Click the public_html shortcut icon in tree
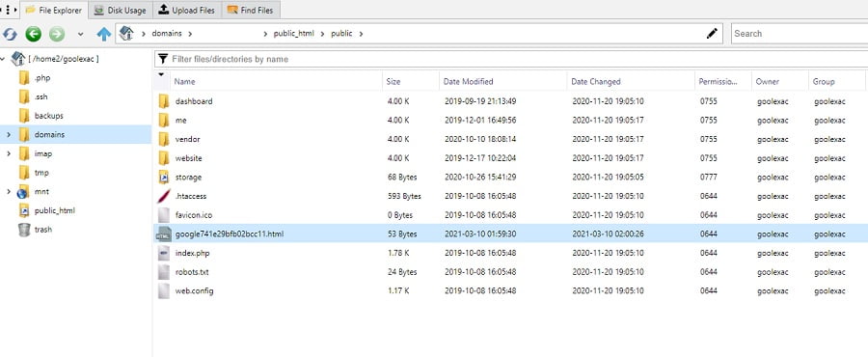 24,210
